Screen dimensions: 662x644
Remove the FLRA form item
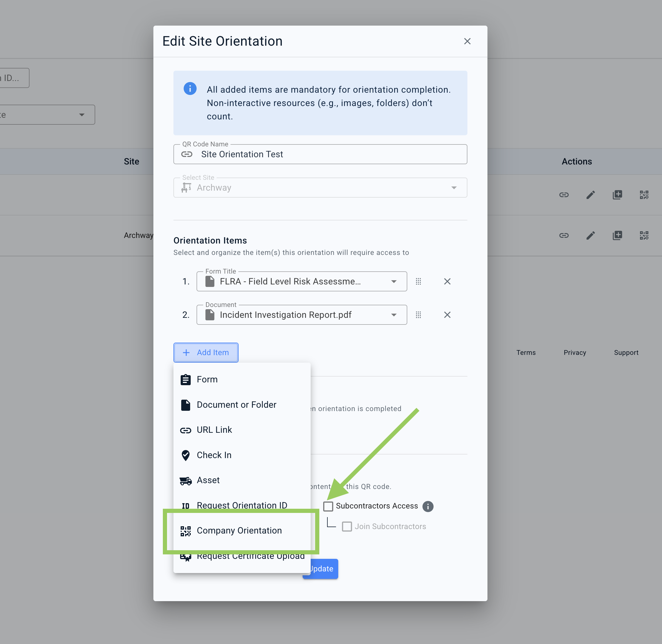coord(447,281)
